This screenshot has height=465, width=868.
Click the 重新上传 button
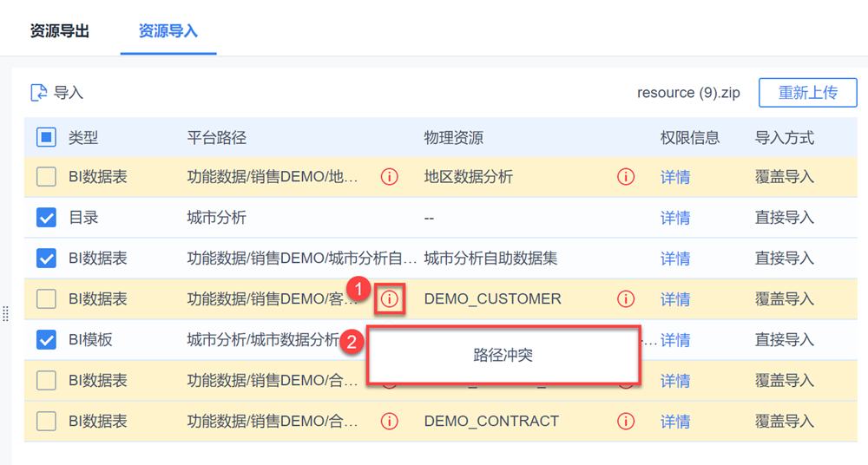[807, 93]
